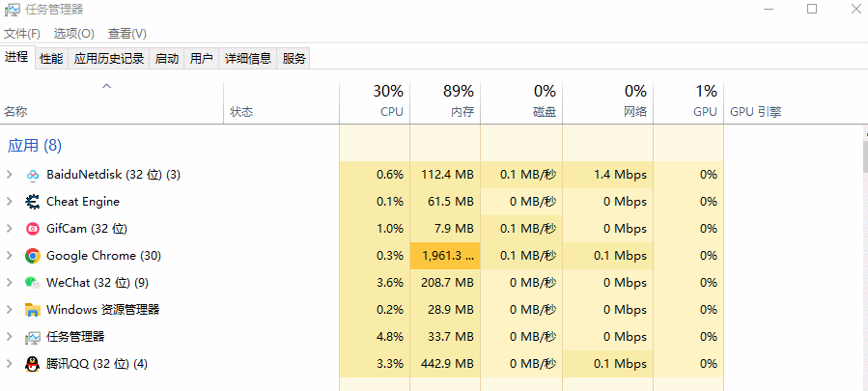Click the Windows 资源管理器 folder icon
The image size is (868, 391).
pyautogui.click(x=32, y=310)
